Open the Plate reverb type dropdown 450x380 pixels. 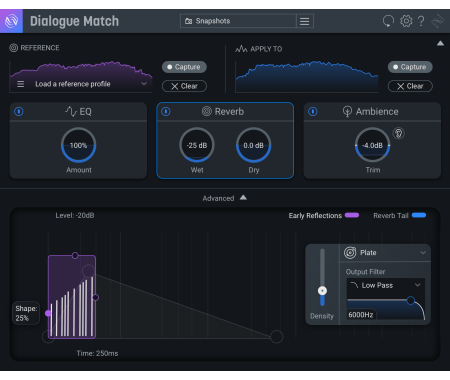click(x=385, y=253)
